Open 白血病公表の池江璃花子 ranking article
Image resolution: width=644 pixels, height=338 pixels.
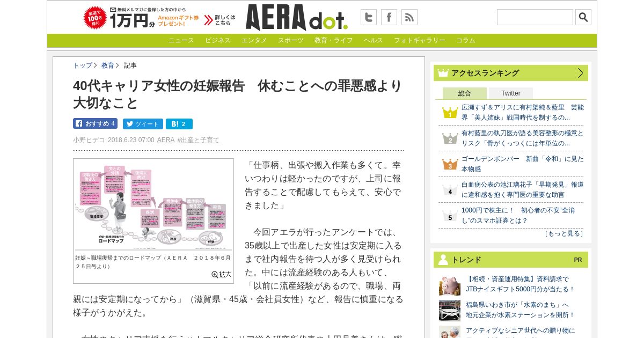pos(523,190)
